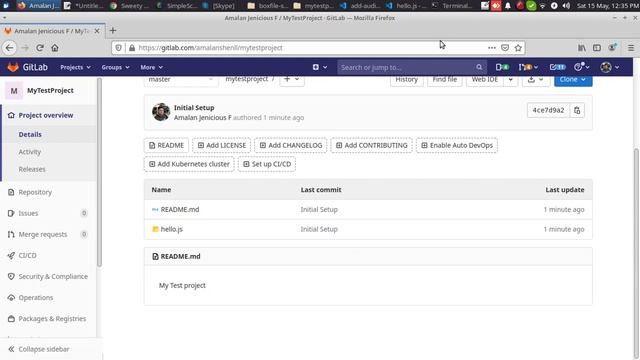Open the Initial Setup commit title link
Screen dimensions: 640x360
(194, 108)
